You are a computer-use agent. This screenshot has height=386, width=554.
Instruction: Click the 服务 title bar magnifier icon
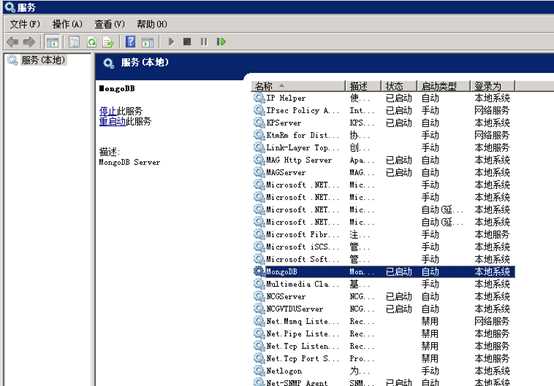point(10,7)
